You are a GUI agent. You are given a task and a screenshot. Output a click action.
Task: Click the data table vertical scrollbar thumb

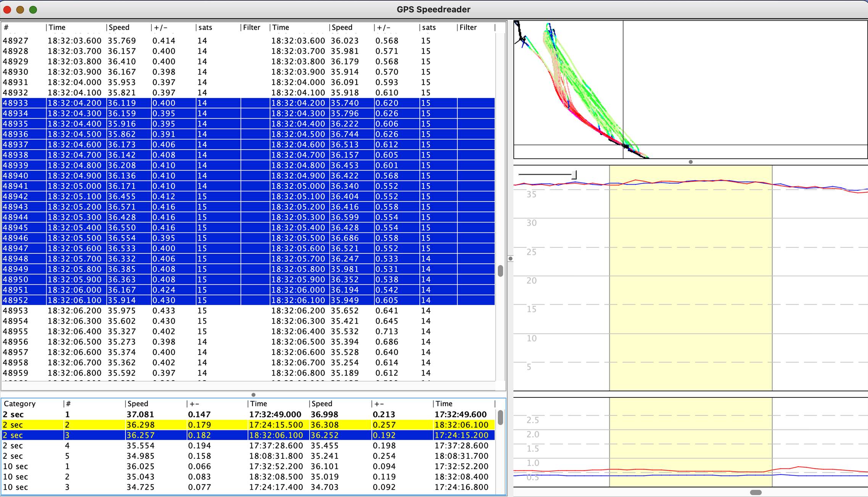coord(500,271)
